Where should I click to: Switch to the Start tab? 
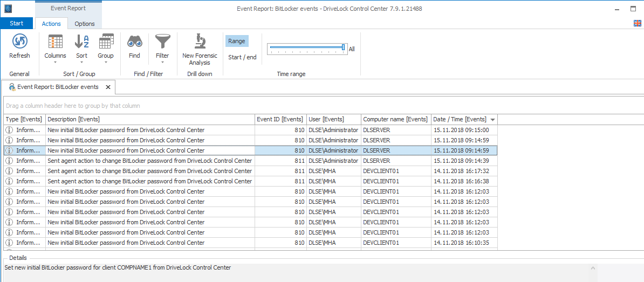pos(16,23)
